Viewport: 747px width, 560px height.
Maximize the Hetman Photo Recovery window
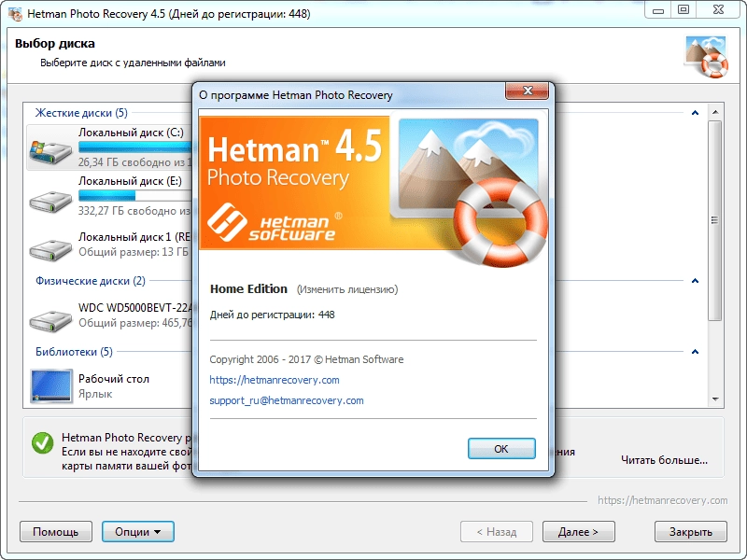click(684, 10)
